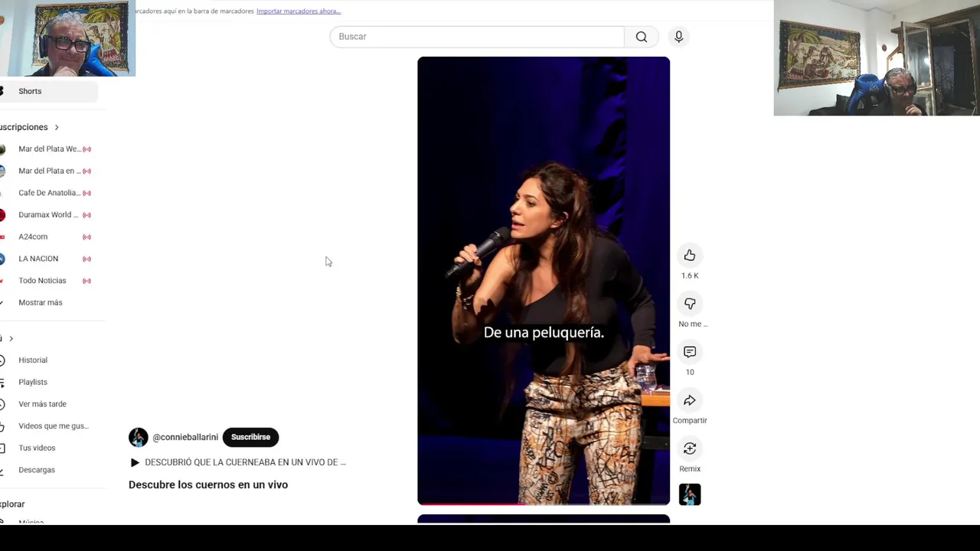Click the short title Descubre los cuernos en un vivo

point(208,484)
